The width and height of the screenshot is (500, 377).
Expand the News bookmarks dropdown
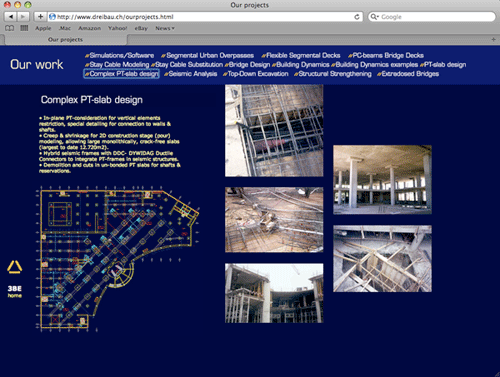coord(165,28)
